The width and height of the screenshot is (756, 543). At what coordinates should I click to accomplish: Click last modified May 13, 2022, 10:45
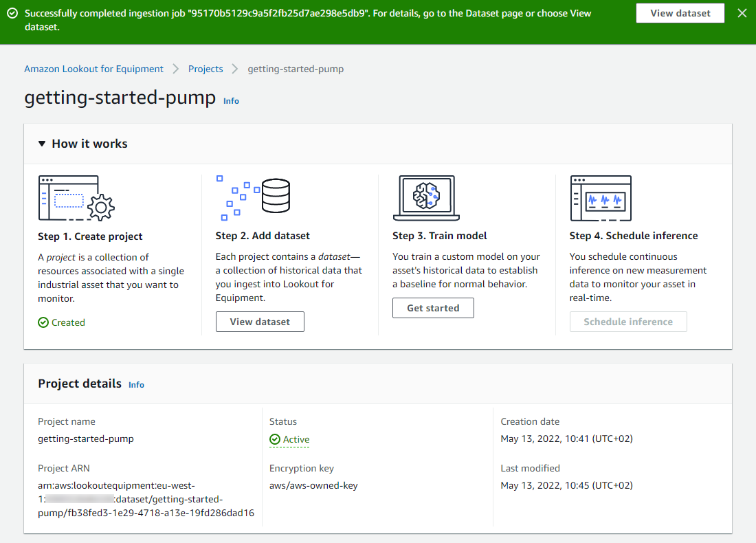click(x=566, y=486)
